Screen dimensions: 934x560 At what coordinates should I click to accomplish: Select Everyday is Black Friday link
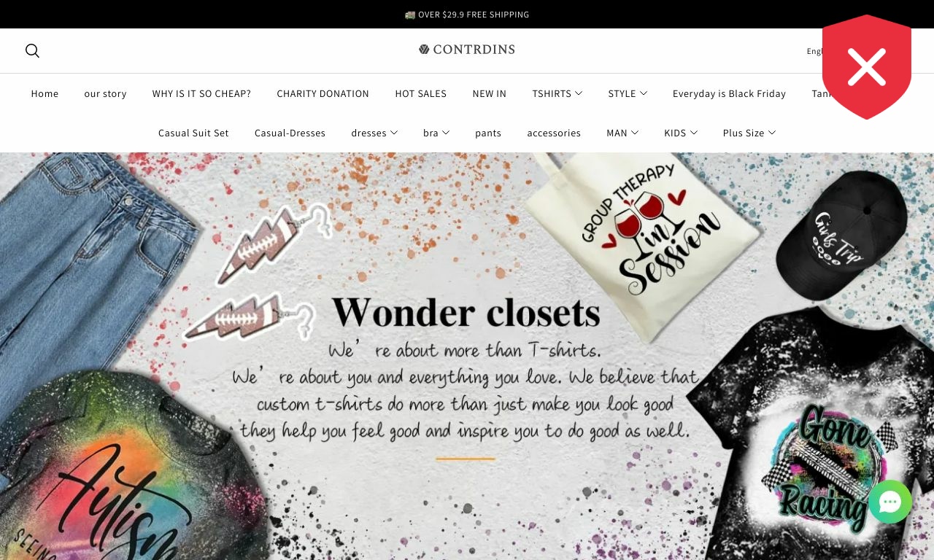(x=729, y=93)
